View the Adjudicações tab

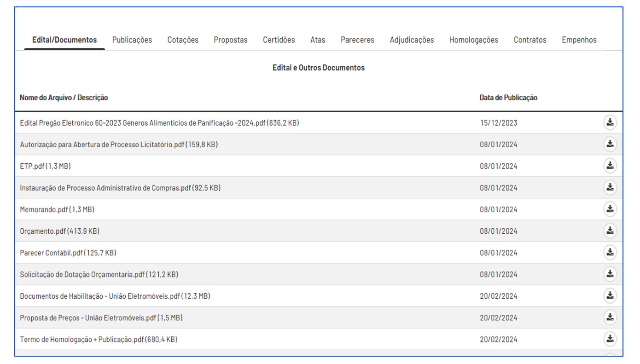click(412, 40)
